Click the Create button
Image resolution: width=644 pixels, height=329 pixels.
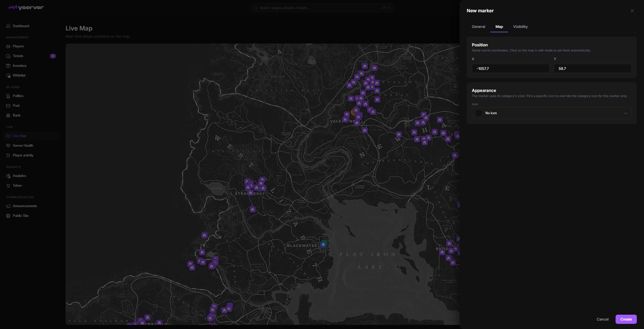point(626,319)
